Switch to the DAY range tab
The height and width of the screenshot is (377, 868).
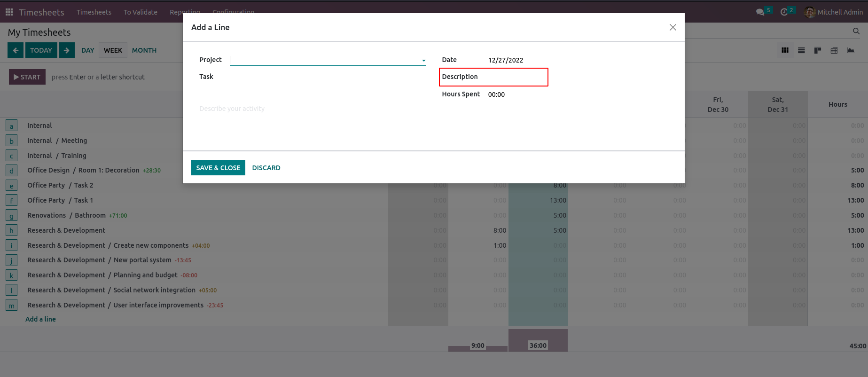87,50
